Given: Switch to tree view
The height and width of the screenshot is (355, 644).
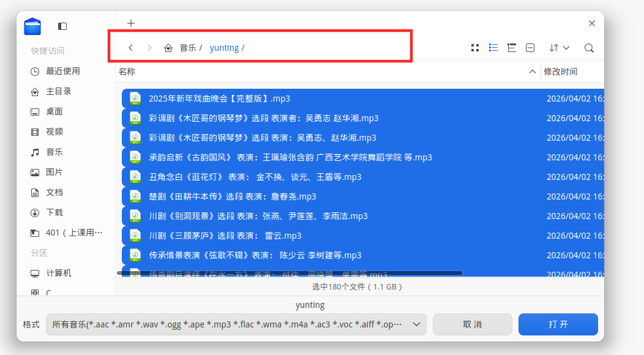Looking at the screenshot, I should [512, 48].
